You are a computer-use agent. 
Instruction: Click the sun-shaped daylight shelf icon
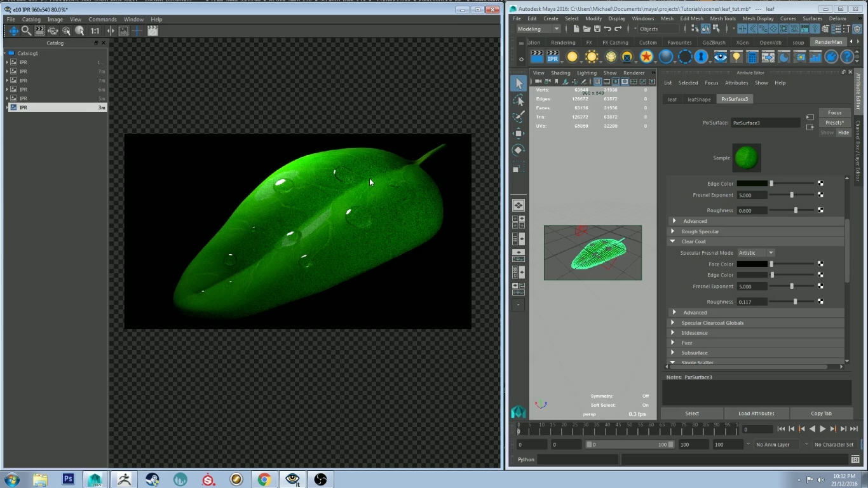point(592,57)
